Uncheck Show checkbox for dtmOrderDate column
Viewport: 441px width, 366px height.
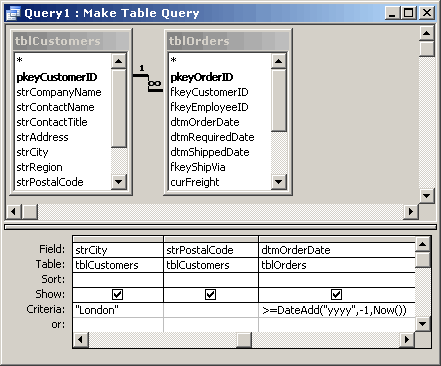coord(336,294)
